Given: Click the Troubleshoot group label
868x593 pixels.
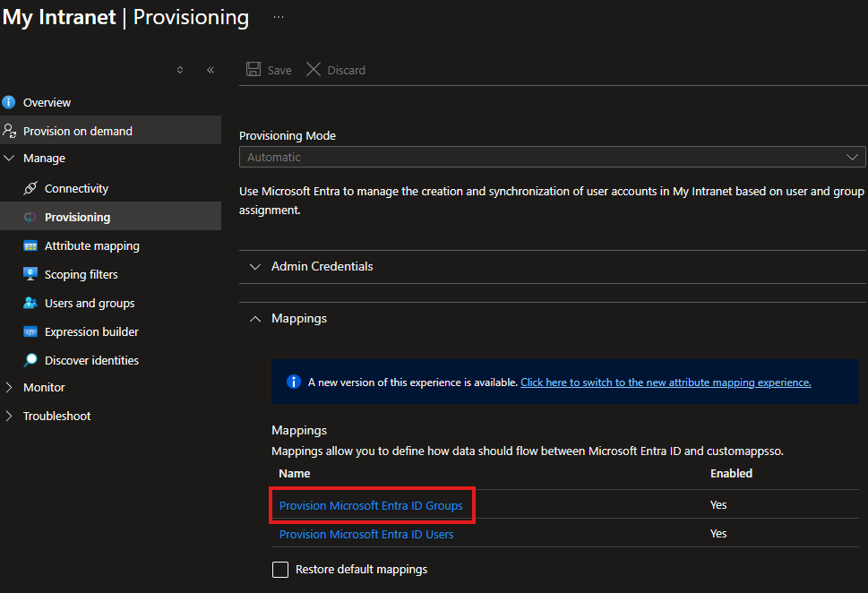Looking at the screenshot, I should [x=56, y=417].
